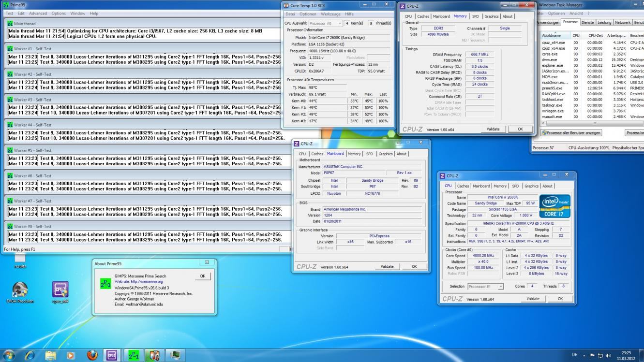
Task: Click the DE language indicator in taskbar
Action: tap(575, 355)
